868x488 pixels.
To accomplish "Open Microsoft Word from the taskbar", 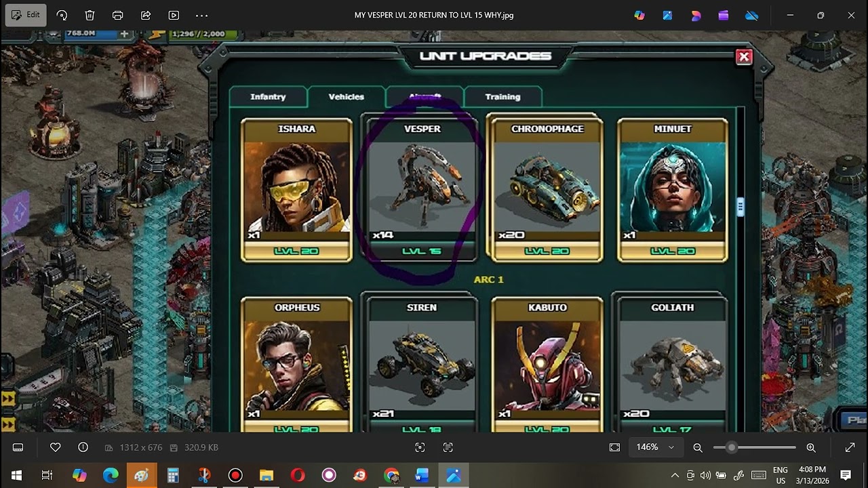I will click(422, 475).
